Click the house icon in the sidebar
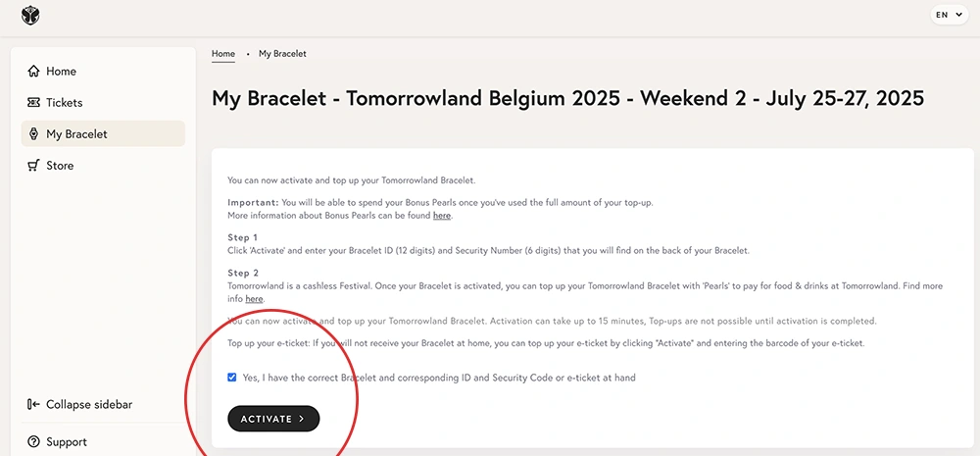Image resolution: width=980 pixels, height=456 pixels. click(34, 72)
